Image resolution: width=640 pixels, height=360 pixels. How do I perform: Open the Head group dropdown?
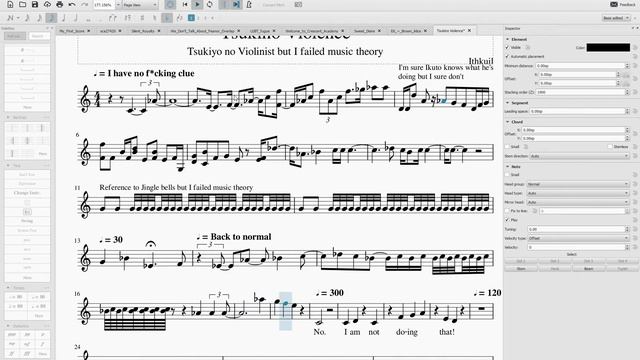pos(578,184)
